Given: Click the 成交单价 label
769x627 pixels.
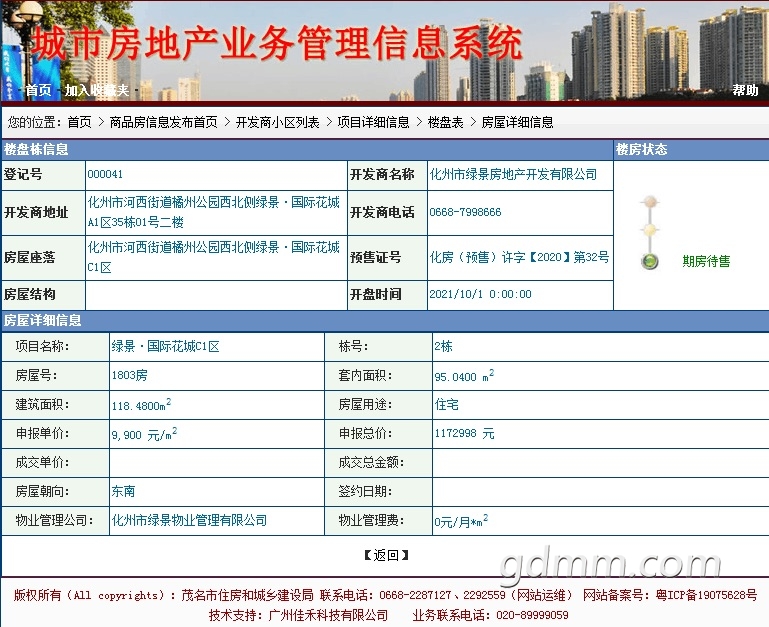Looking at the screenshot, I should click(43, 462).
